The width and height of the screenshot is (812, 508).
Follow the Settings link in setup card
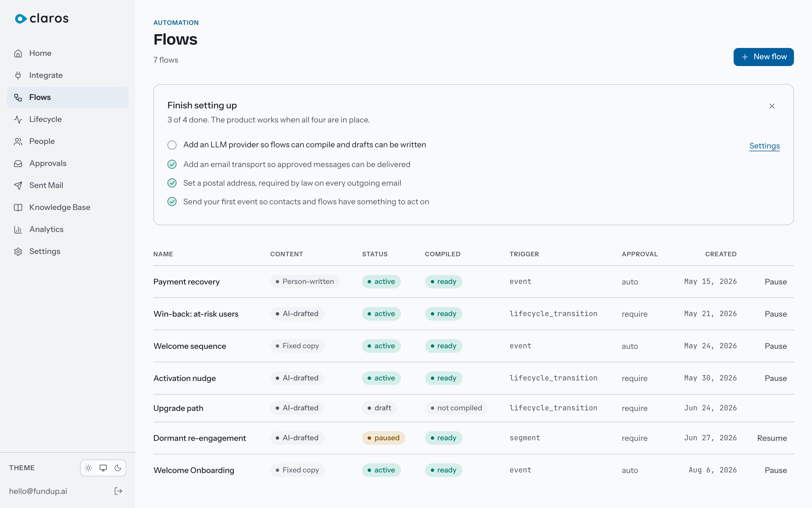pyautogui.click(x=764, y=146)
